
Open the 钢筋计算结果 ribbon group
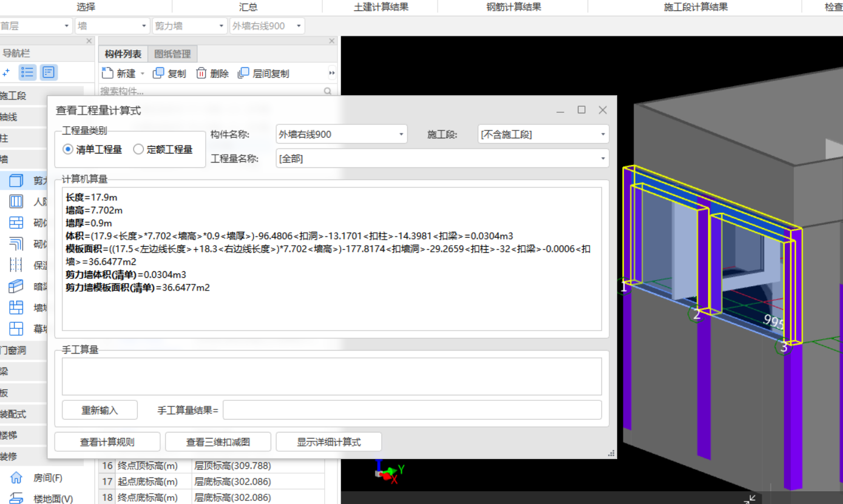(x=514, y=7)
